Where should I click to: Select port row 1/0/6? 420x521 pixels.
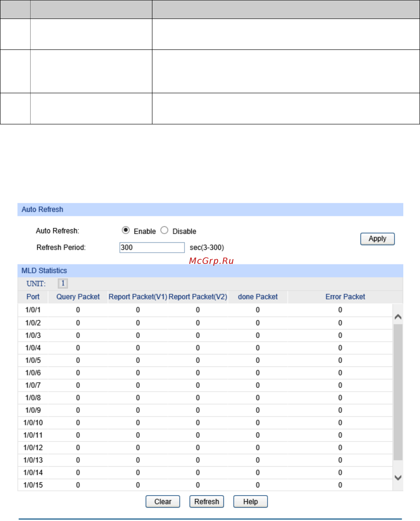coord(205,373)
